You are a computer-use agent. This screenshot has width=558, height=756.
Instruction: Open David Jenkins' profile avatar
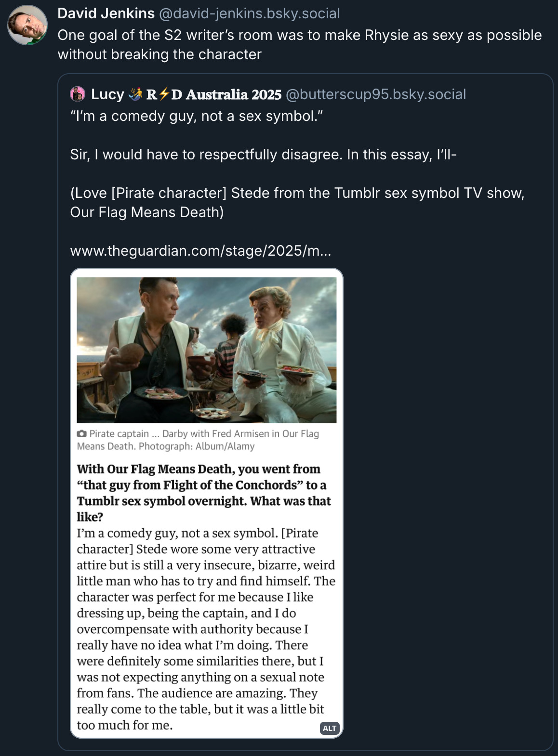(x=27, y=25)
